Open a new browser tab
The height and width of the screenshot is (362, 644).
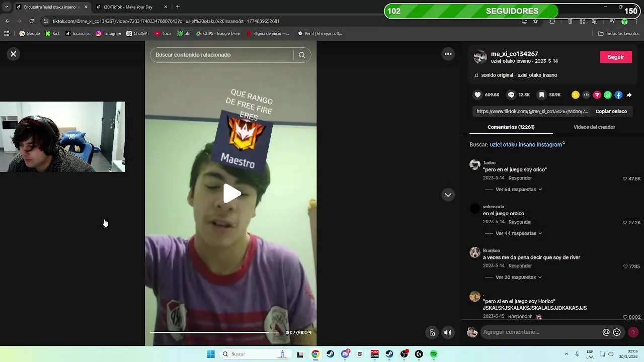[178, 7]
